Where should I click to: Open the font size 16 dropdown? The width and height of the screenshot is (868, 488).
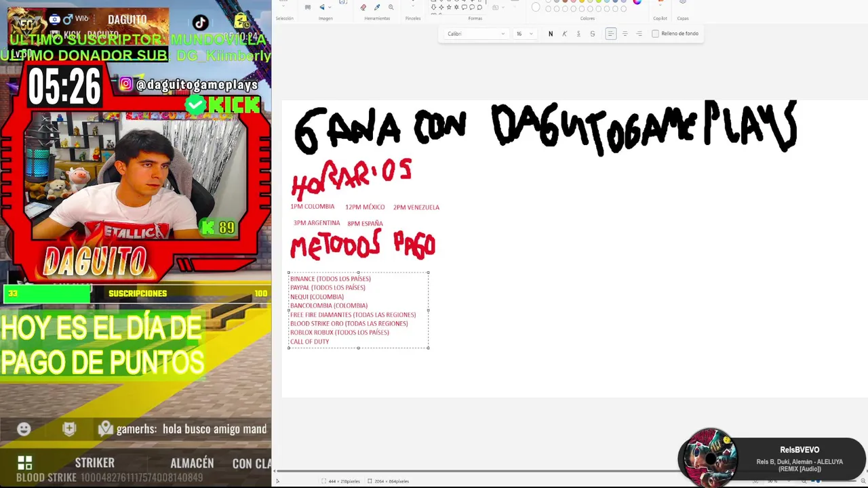[524, 34]
